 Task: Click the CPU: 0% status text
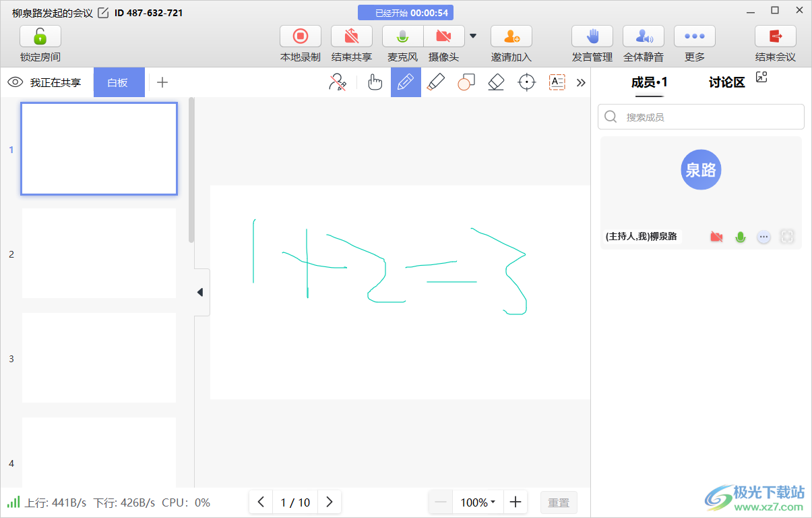[x=186, y=502]
